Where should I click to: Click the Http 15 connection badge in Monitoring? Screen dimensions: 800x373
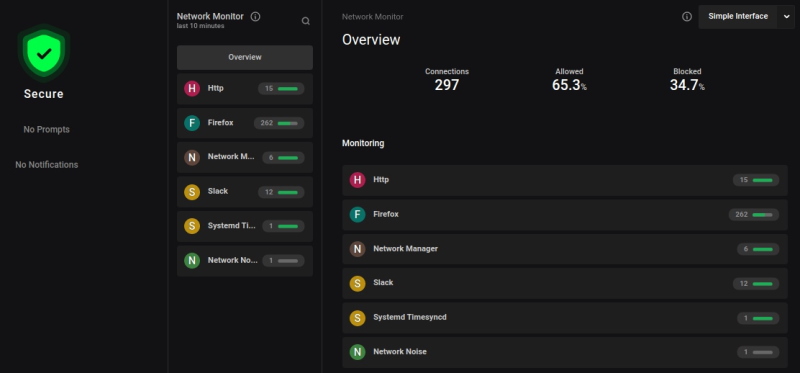tap(756, 180)
